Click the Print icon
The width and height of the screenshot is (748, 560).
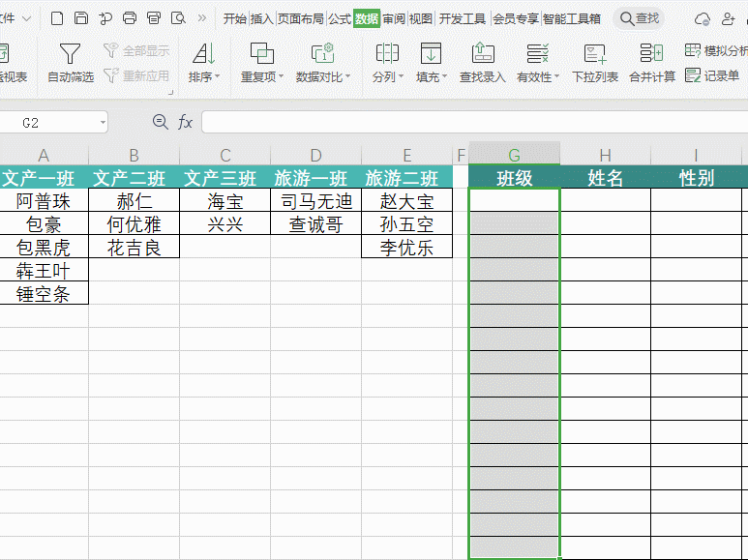coord(130,18)
